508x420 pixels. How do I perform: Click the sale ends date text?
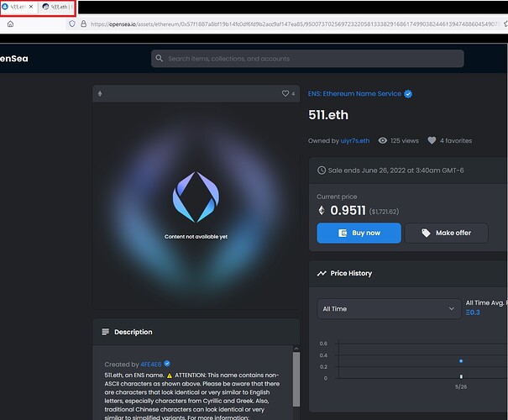tap(395, 171)
